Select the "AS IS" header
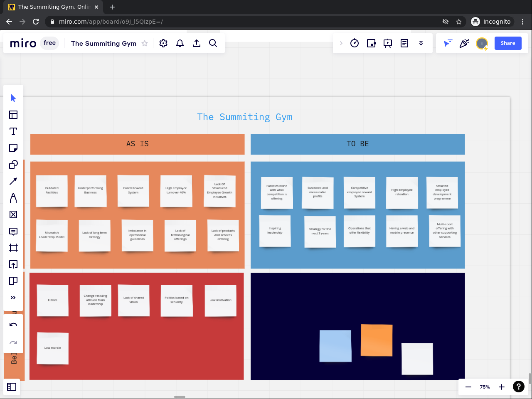This screenshot has width=532, height=399. (138, 144)
